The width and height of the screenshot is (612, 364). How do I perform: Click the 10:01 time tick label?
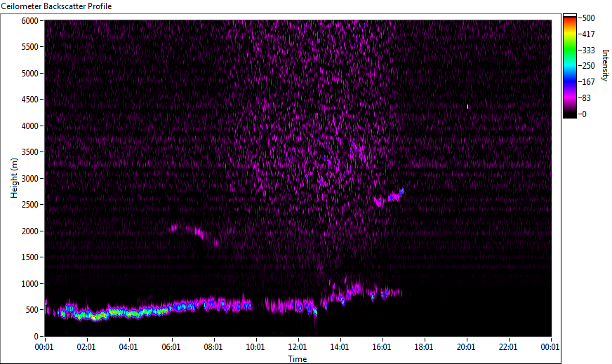tap(255, 347)
